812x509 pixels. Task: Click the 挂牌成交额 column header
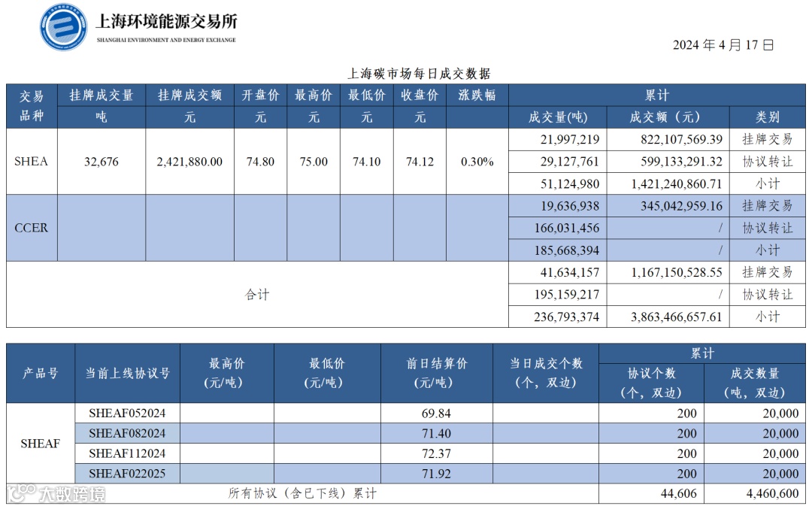click(x=189, y=95)
